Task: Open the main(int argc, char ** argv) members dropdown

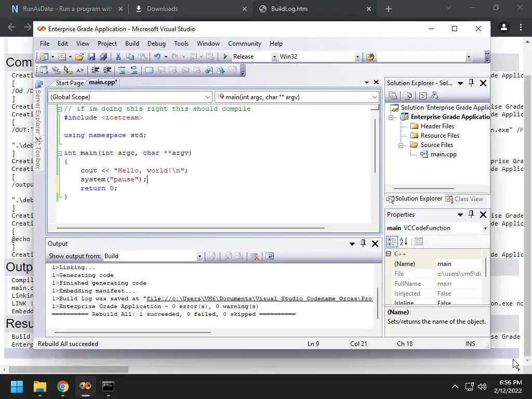Action: (374, 97)
